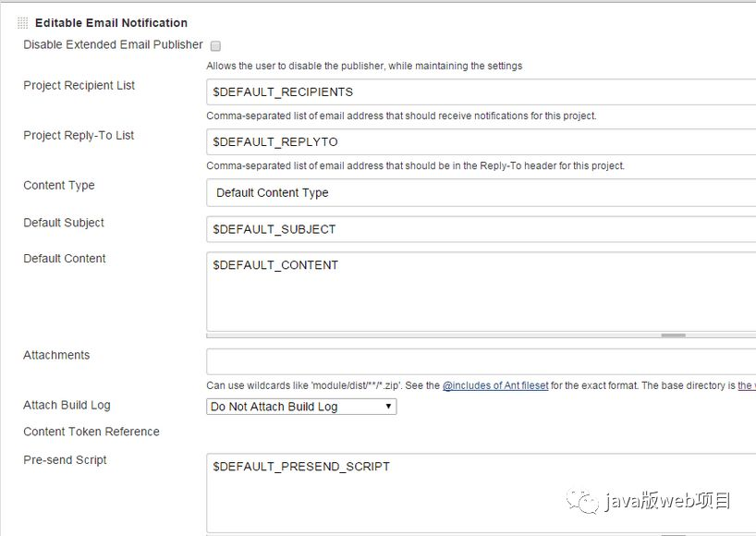
Task: Select the Default Subject text field
Action: [481, 229]
